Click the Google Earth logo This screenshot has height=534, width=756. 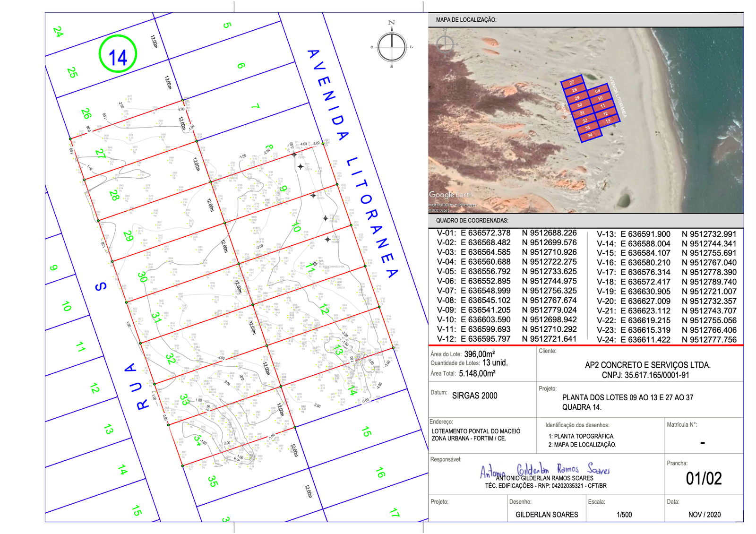[450, 195]
